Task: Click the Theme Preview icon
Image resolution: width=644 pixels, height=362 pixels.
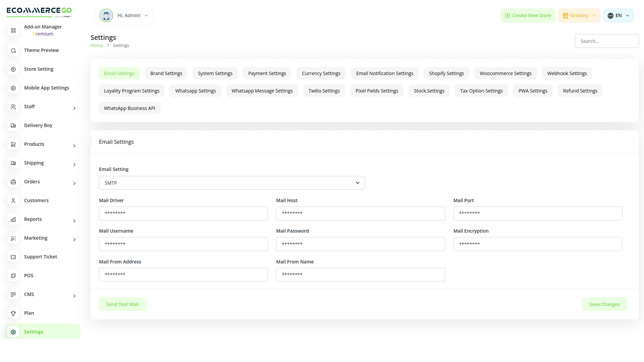Action: [13, 50]
